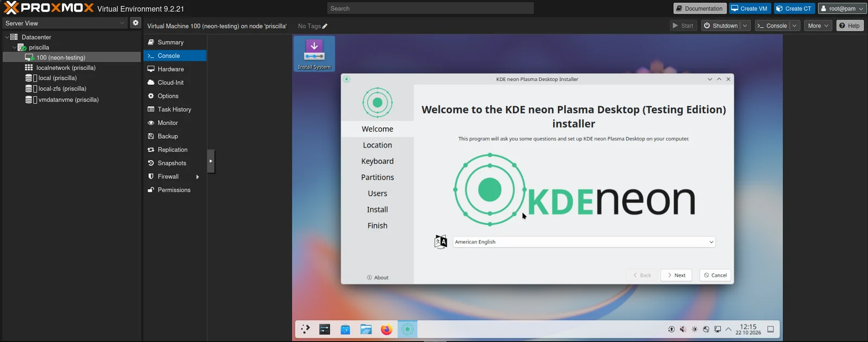Image resolution: width=868 pixels, height=342 pixels.
Task: Select VM 100 (neon-testing) in tree
Action: [72, 57]
